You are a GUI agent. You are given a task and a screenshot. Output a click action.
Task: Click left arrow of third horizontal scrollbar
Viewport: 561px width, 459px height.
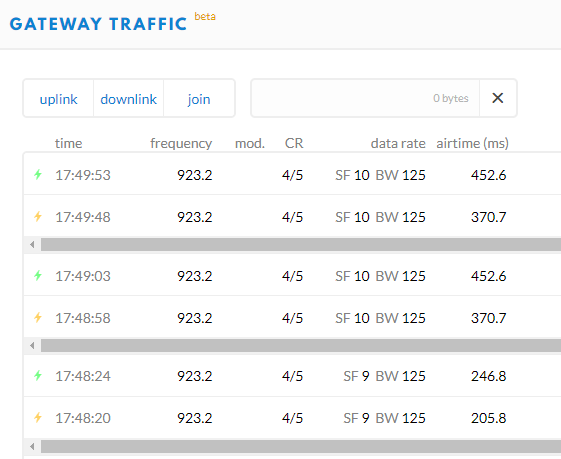pos(32,446)
